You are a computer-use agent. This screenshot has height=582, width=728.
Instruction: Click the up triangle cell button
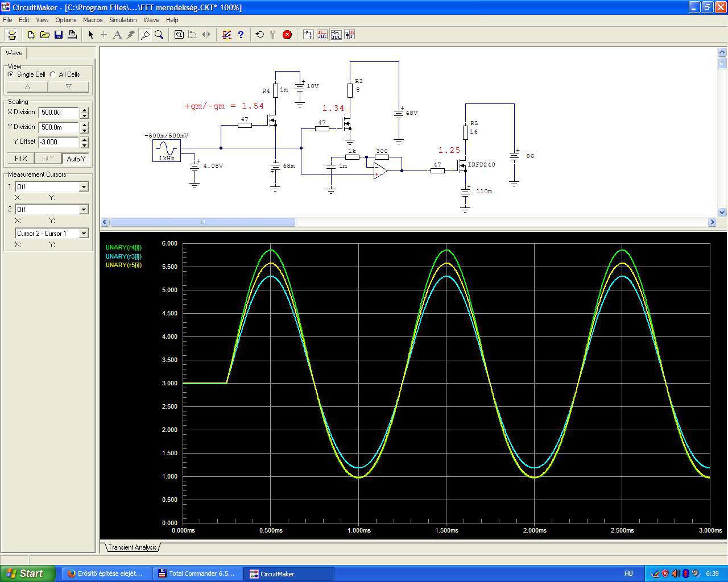click(x=27, y=86)
